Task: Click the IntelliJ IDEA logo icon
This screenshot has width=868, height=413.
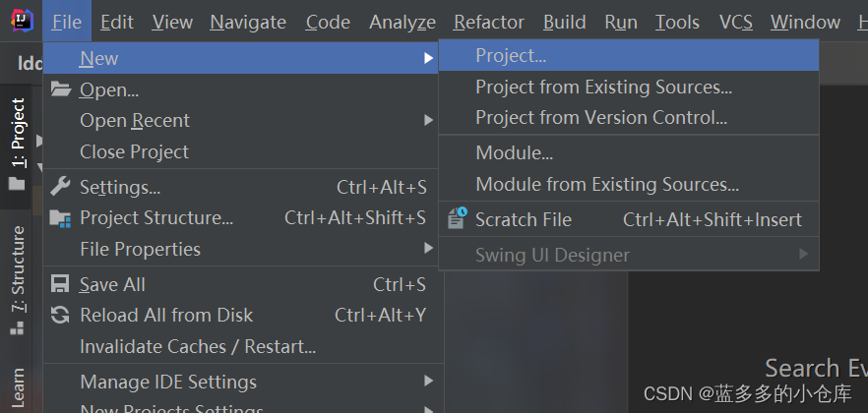Action: (x=21, y=21)
